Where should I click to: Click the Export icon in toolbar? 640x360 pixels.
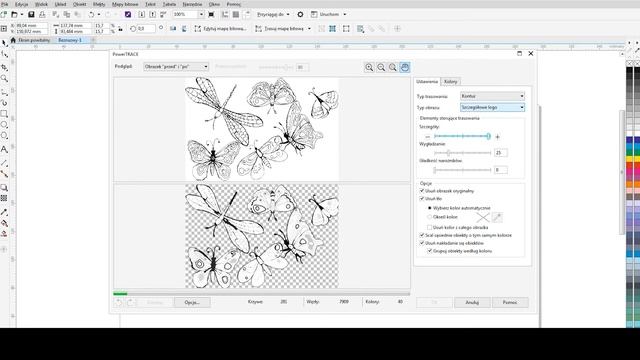coord(152,14)
